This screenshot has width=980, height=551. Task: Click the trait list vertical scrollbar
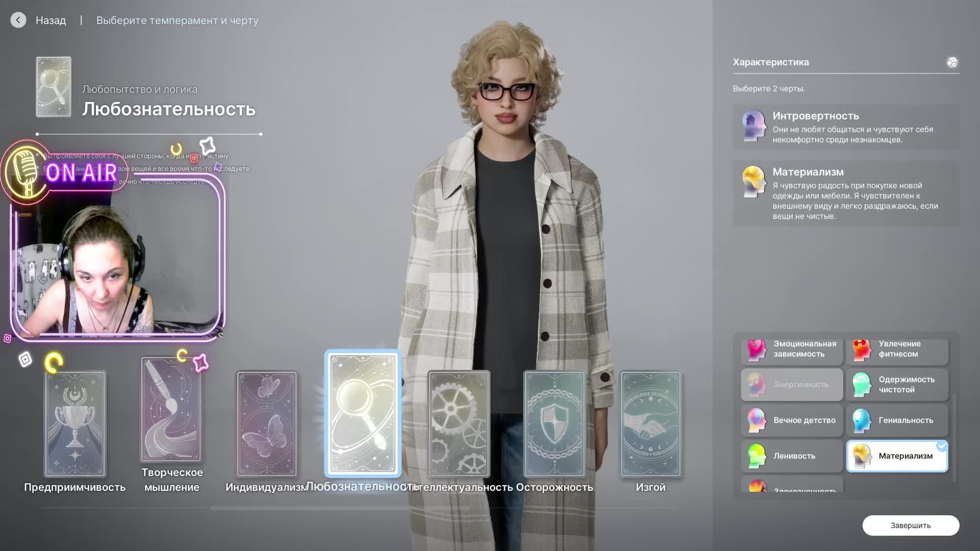click(x=954, y=437)
